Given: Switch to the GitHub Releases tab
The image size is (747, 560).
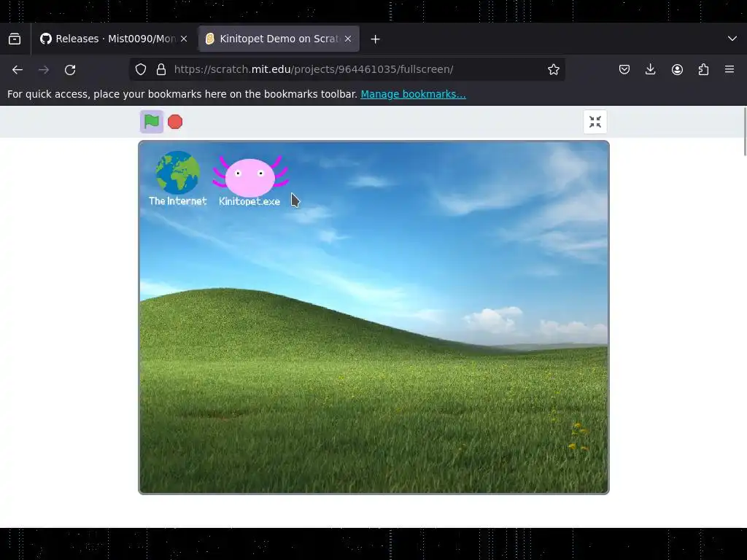Looking at the screenshot, I should [109, 39].
